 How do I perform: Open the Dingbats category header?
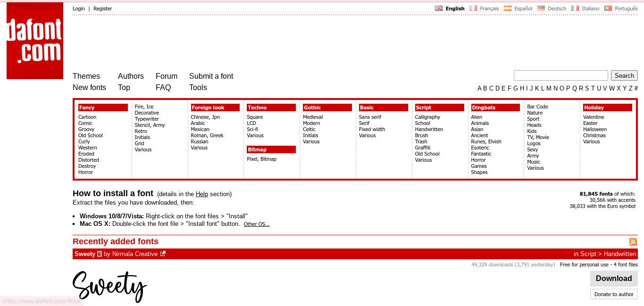[x=495, y=108]
